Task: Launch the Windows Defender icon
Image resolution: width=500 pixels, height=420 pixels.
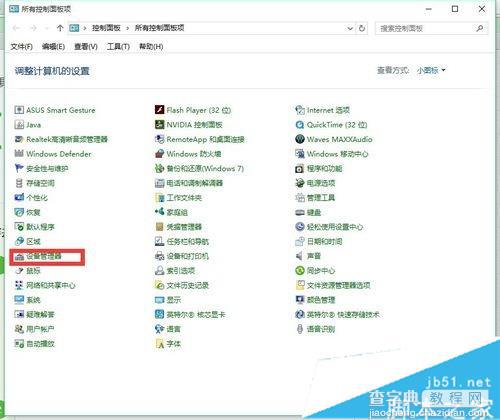Action: [19, 154]
